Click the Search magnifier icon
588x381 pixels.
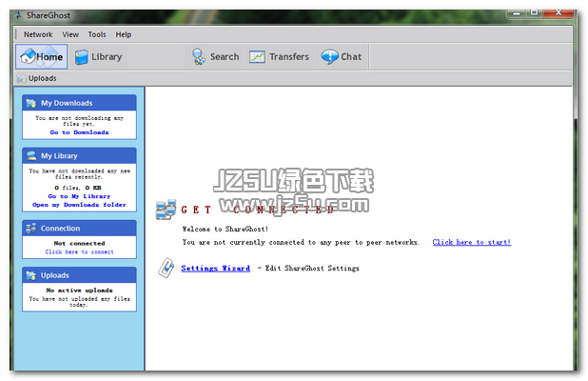click(198, 57)
